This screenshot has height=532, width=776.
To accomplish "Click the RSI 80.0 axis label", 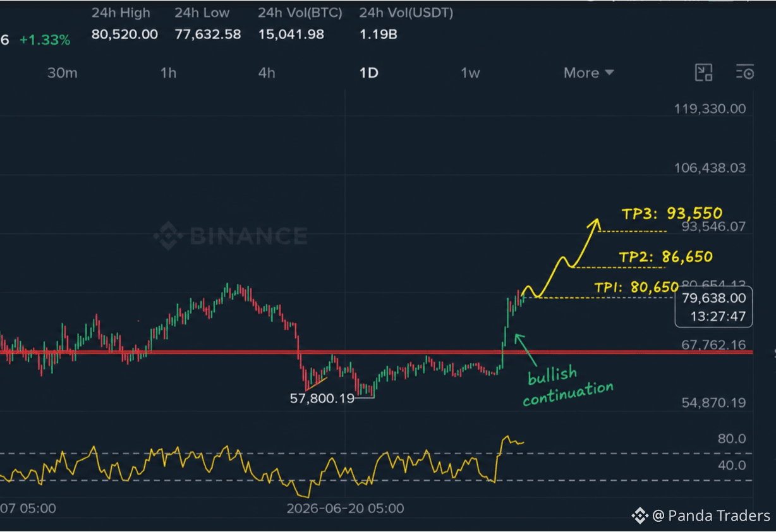I will tap(732, 438).
